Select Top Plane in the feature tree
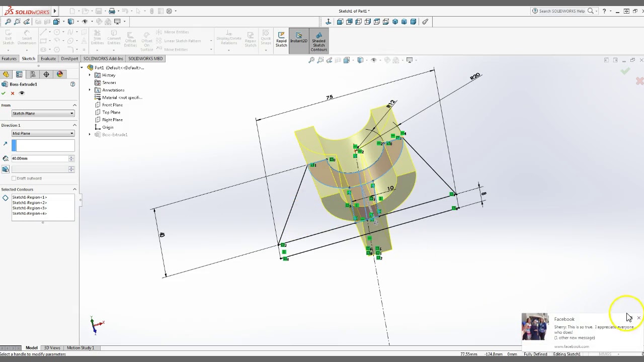 [x=111, y=112]
